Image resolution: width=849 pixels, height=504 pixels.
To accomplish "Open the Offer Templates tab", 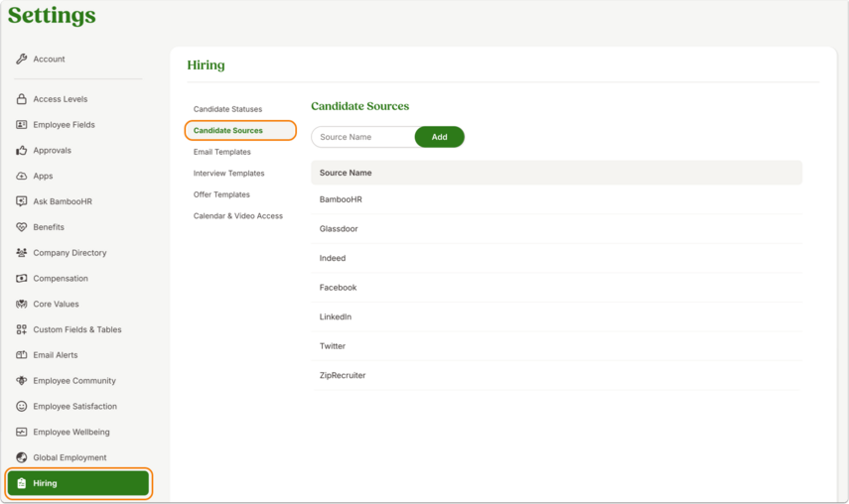I will coord(221,194).
